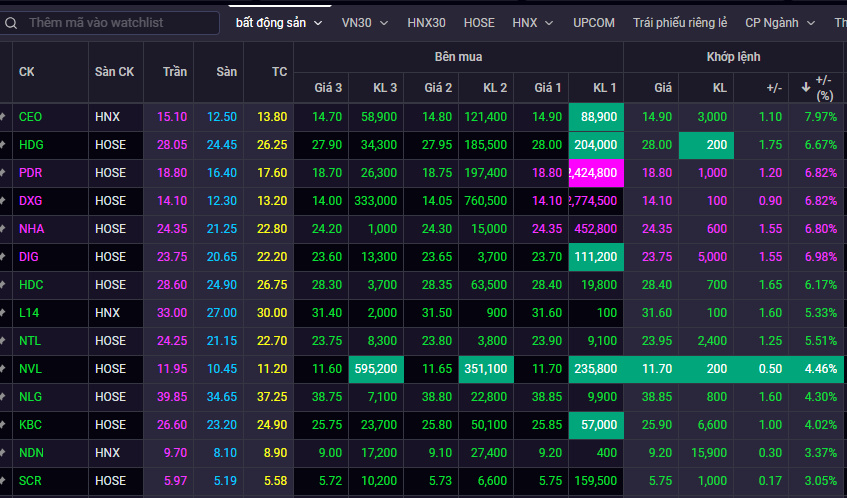This screenshot has height=498, width=847.
Task: Open the HNX dropdown menu
Action: (x=531, y=22)
